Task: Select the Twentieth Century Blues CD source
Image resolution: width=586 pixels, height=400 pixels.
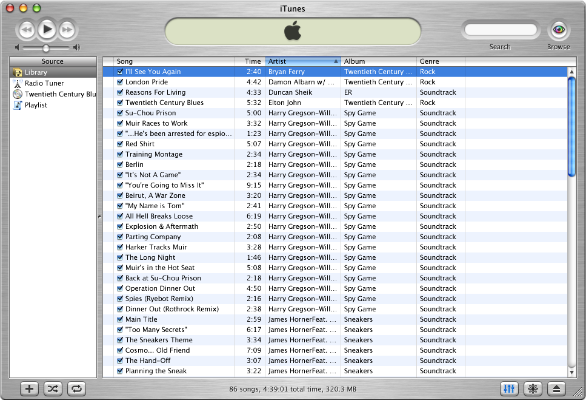Action: pos(53,94)
